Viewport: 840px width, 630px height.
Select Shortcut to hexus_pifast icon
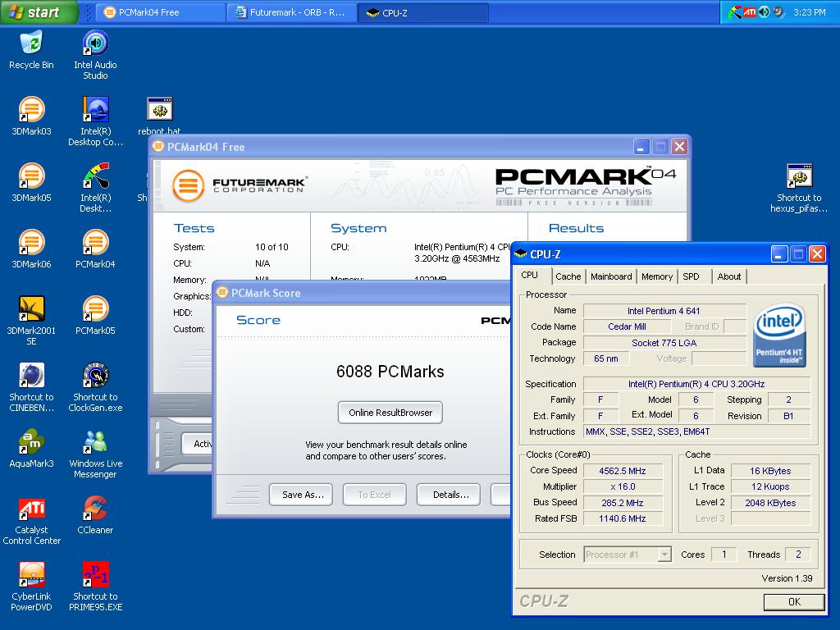pyautogui.click(x=799, y=188)
